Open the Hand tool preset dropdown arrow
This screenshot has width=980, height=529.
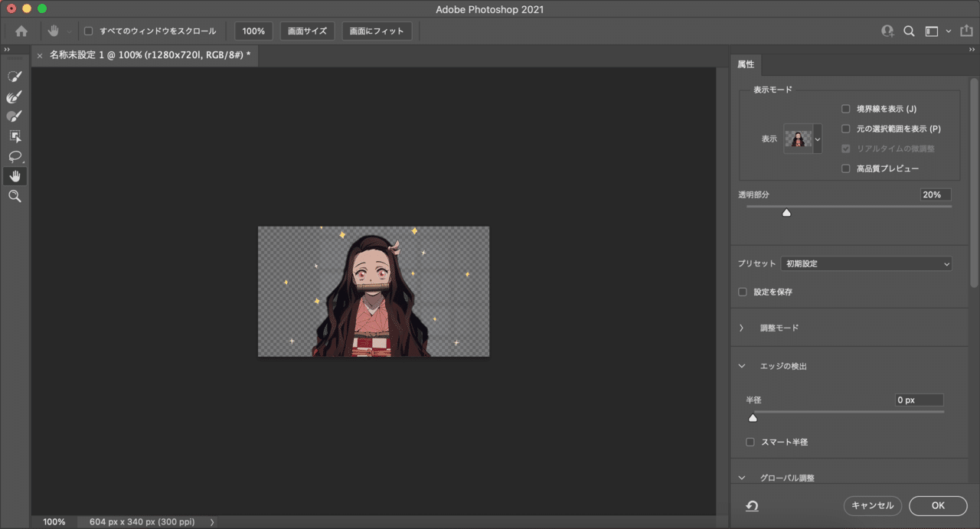coord(69,32)
